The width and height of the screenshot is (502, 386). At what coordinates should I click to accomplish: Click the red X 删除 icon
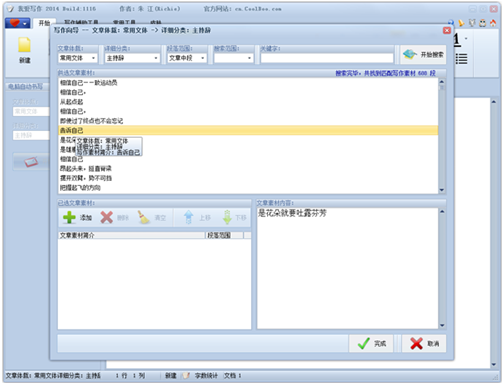(x=107, y=218)
